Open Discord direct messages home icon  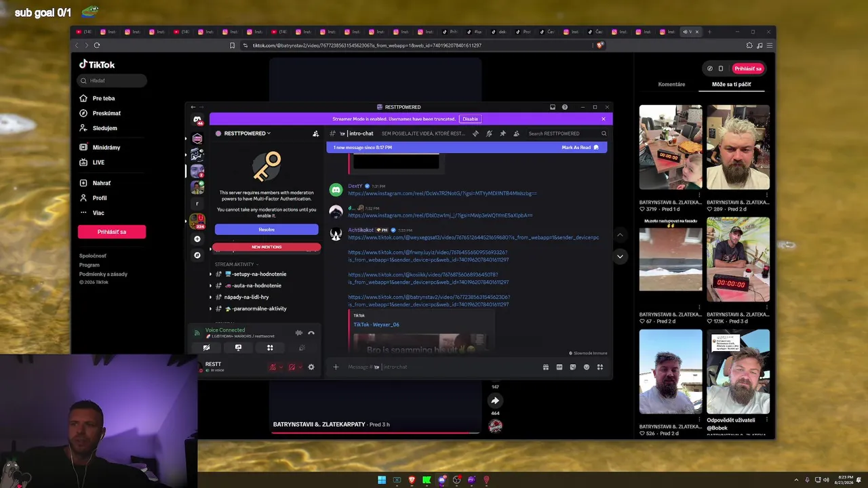pyautogui.click(x=197, y=120)
